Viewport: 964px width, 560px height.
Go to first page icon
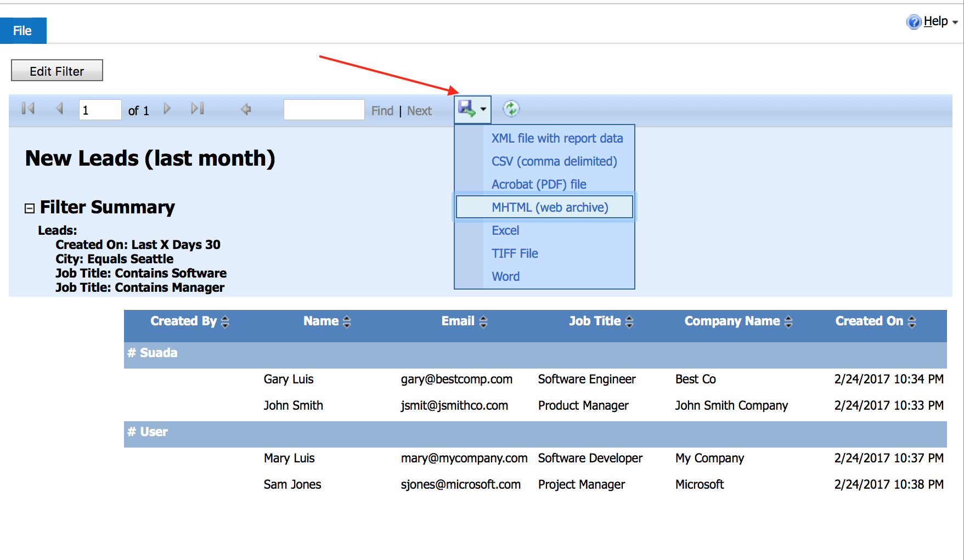[28, 109]
